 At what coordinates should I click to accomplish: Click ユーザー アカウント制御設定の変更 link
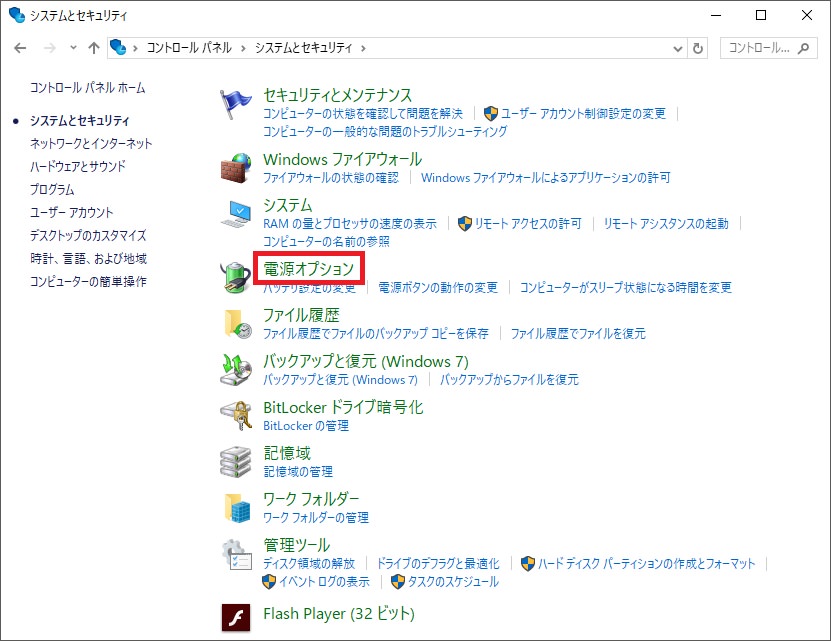(583, 113)
